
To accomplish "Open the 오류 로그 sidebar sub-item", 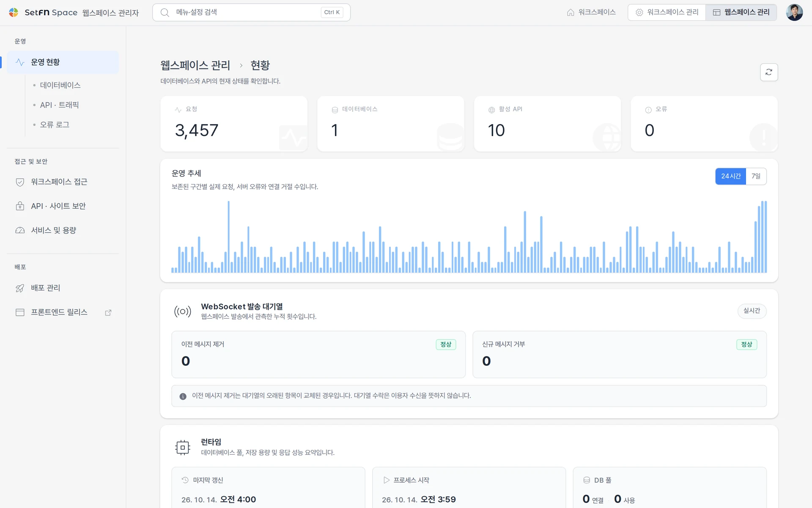I will pos(55,125).
